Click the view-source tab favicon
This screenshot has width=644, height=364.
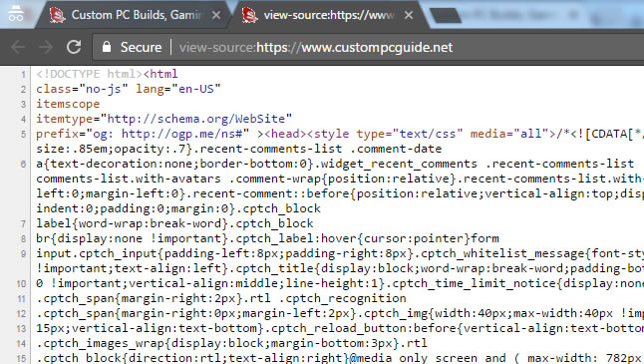(x=249, y=15)
